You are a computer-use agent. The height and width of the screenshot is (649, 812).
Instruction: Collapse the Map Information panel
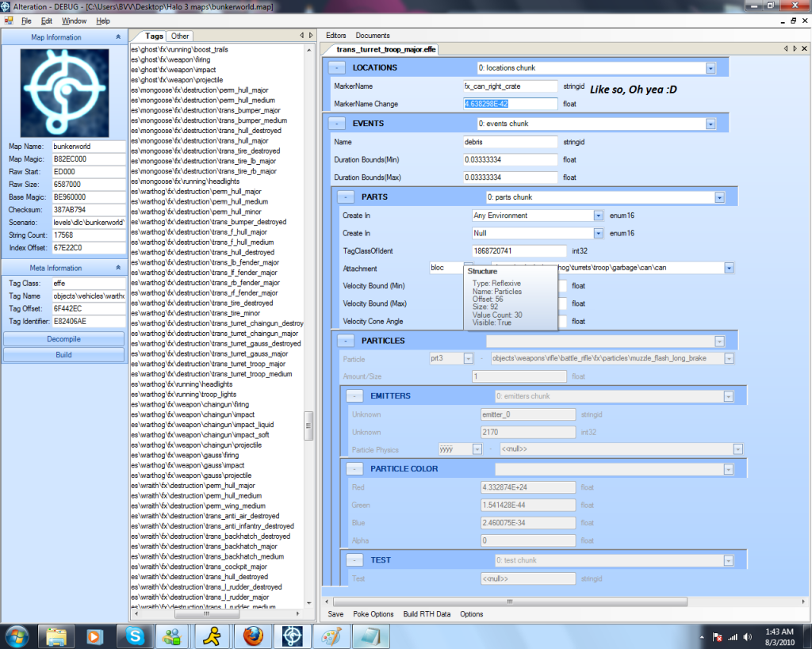[x=118, y=36]
